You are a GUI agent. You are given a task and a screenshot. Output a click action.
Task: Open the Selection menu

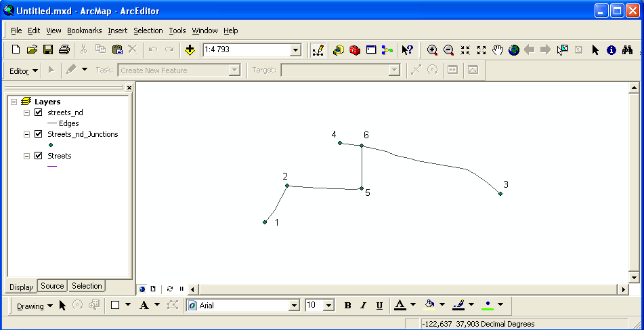coord(148,30)
